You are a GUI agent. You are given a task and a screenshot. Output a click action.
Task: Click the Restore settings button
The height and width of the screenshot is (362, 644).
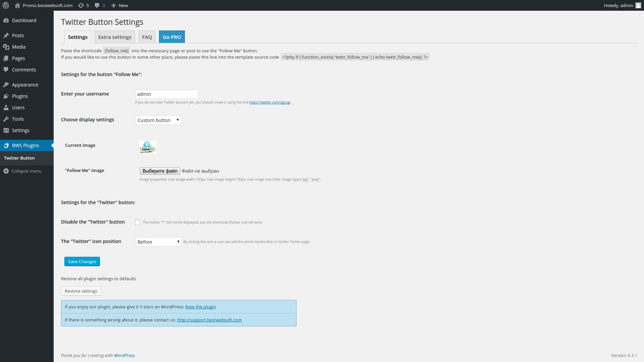coord(81,291)
